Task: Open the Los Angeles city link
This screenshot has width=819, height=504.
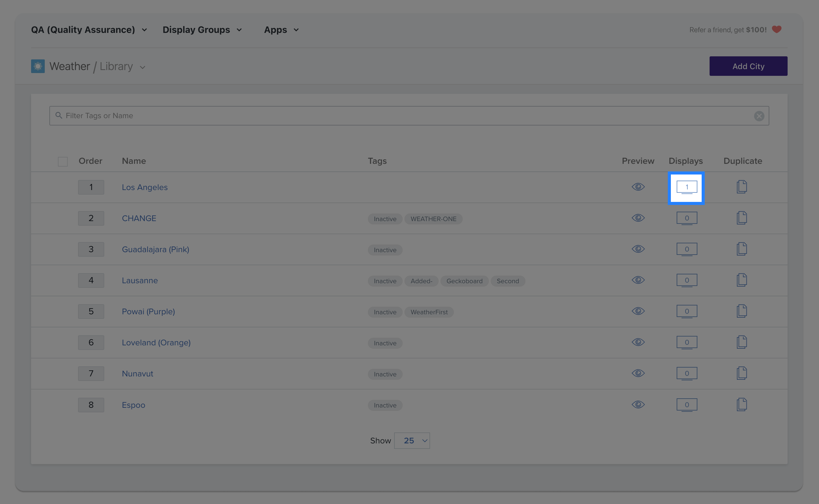Action: coord(144,187)
